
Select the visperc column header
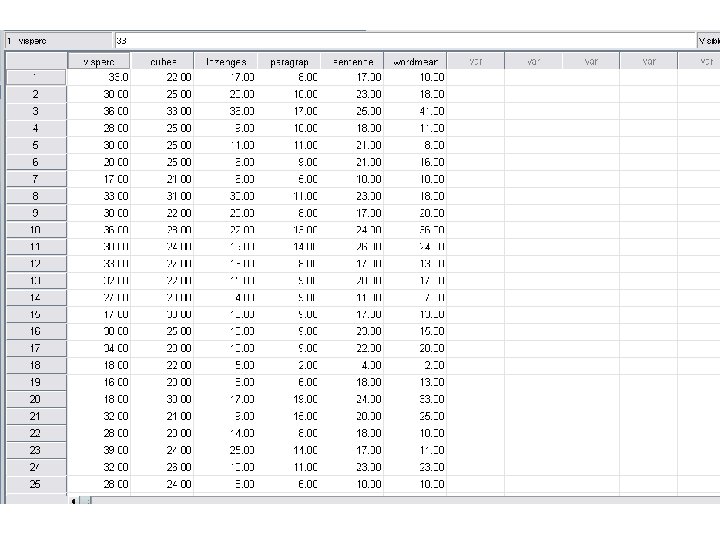coord(99,62)
